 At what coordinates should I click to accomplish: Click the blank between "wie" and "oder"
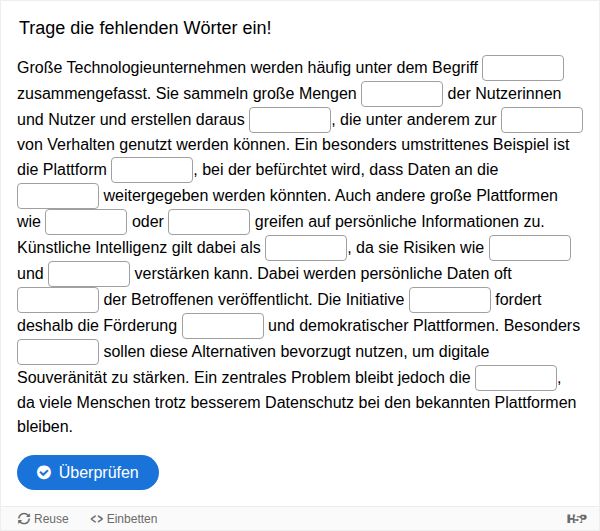(x=86, y=222)
